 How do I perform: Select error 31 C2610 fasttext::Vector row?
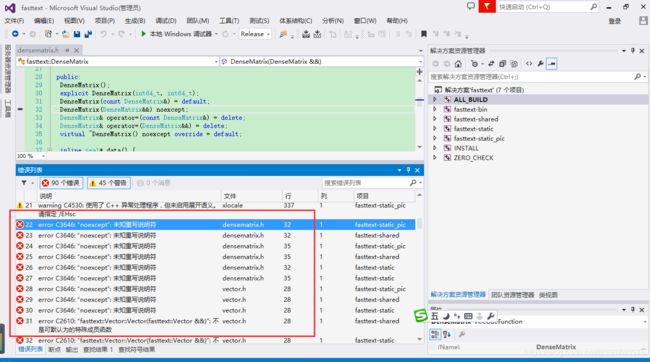click(216, 325)
